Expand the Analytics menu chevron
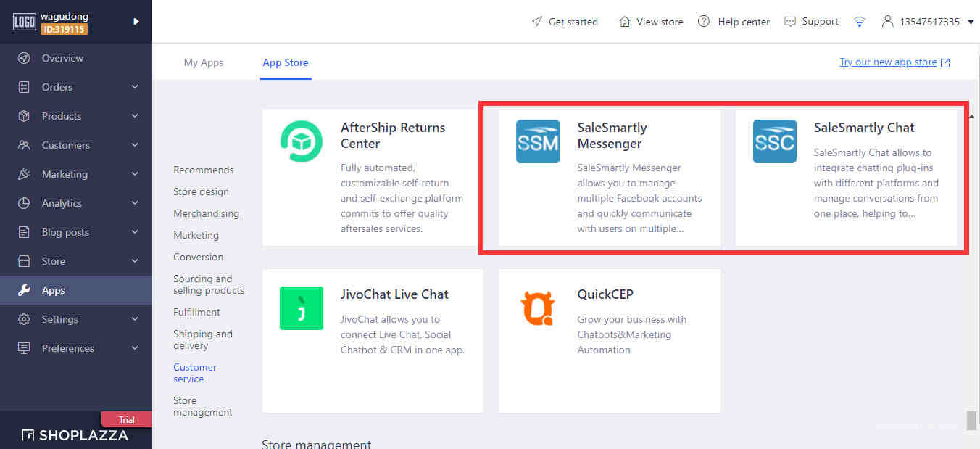The image size is (980, 449). pos(135,203)
